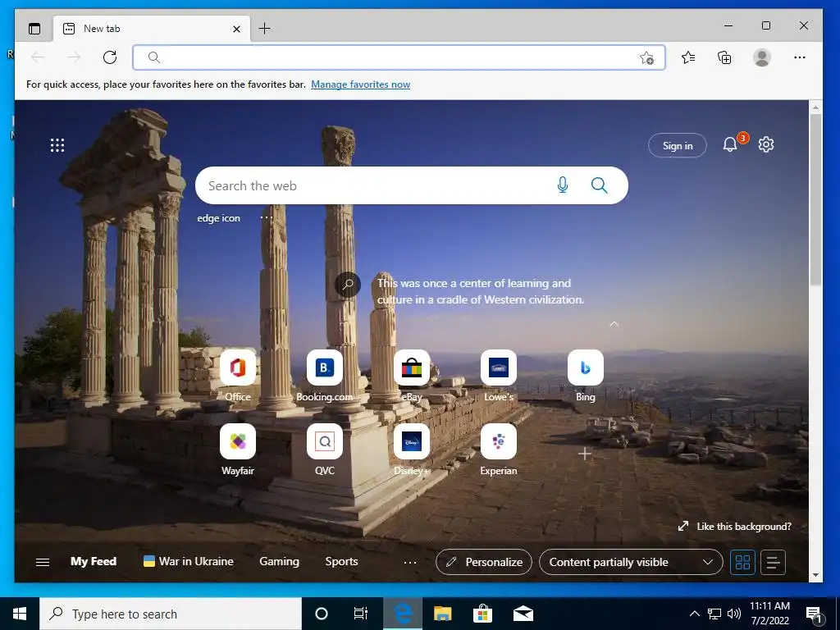The width and height of the screenshot is (840, 630).
Task: Select the Gaming feed tab
Action: [x=279, y=561]
